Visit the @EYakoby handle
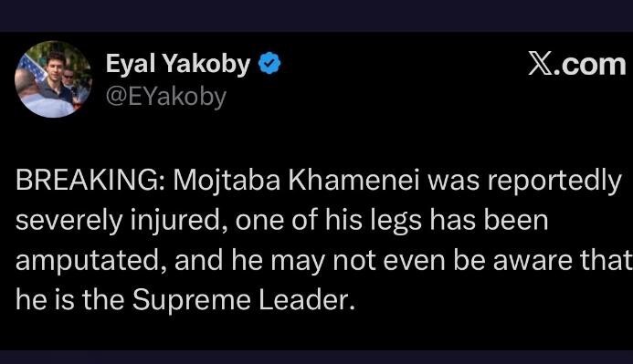This screenshot has width=633, height=364. 166,97
